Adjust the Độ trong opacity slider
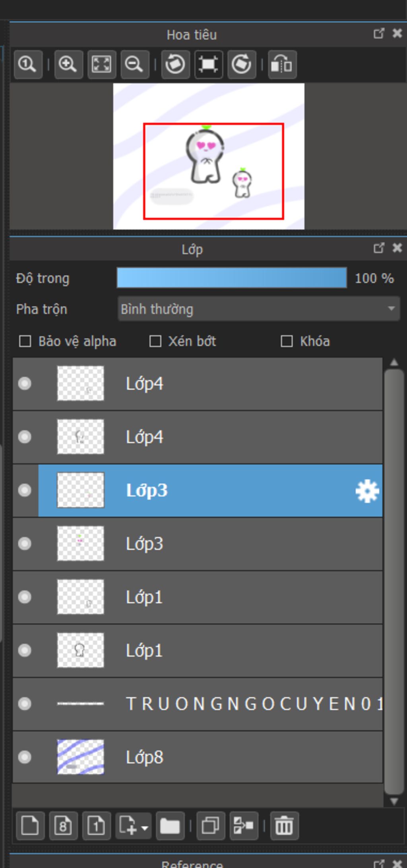 [x=232, y=278]
